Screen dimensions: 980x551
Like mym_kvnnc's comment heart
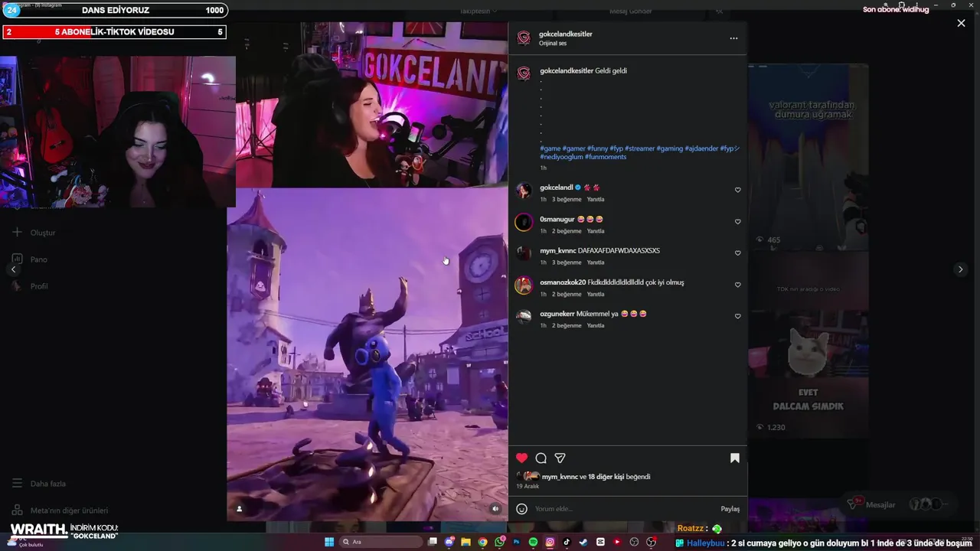[737, 253]
